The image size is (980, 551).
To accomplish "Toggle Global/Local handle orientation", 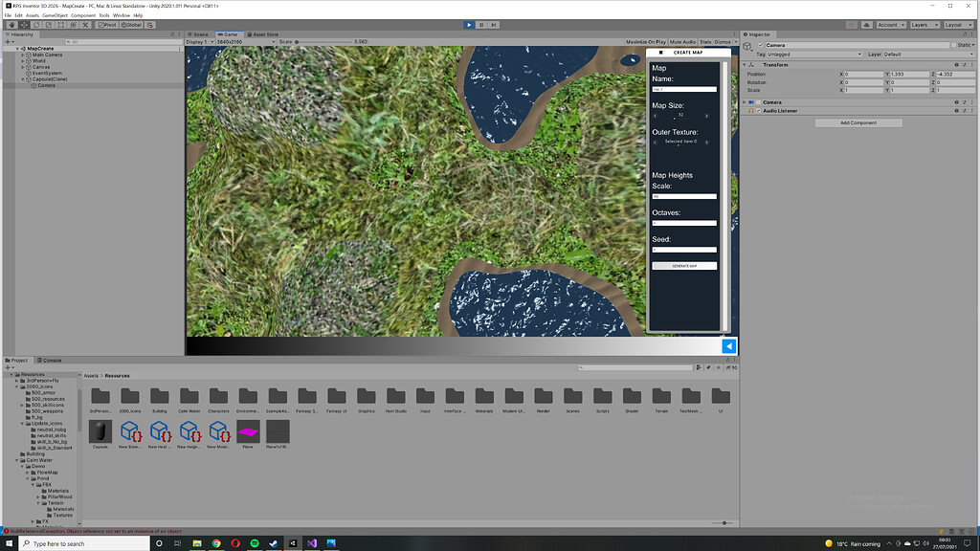I will (132, 24).
